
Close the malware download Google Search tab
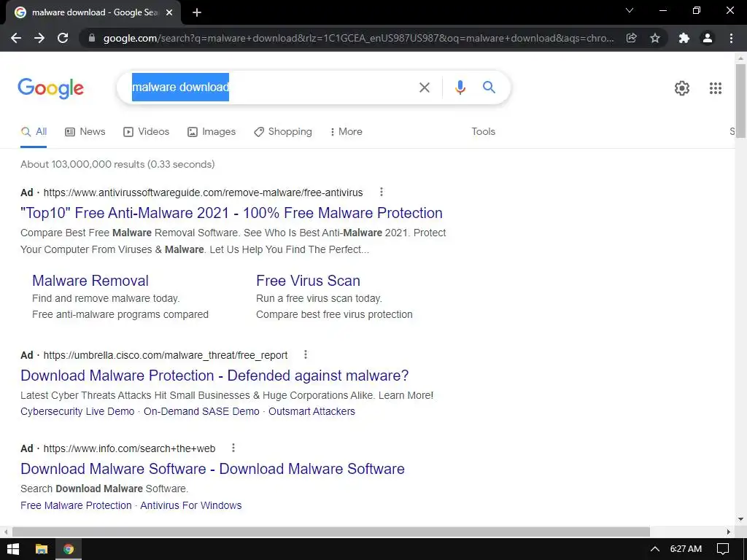click(x=169, y=12)
